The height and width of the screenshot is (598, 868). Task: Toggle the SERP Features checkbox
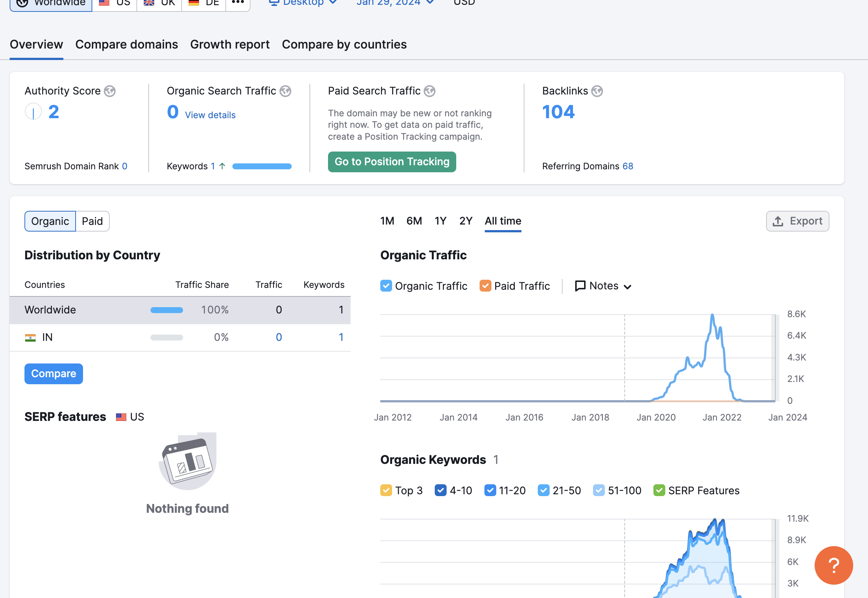coord(659,491)
